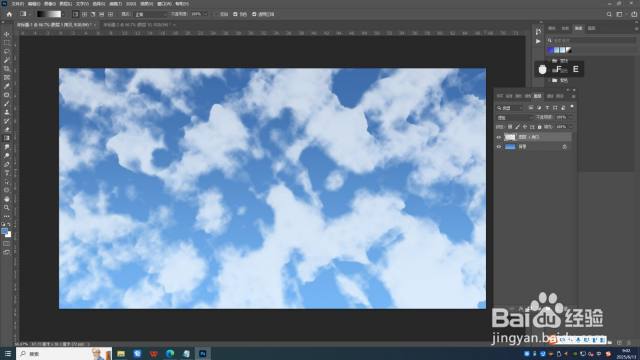Open the workspace switcher icon
Screen dimensions: 640x360
(620, 14)
